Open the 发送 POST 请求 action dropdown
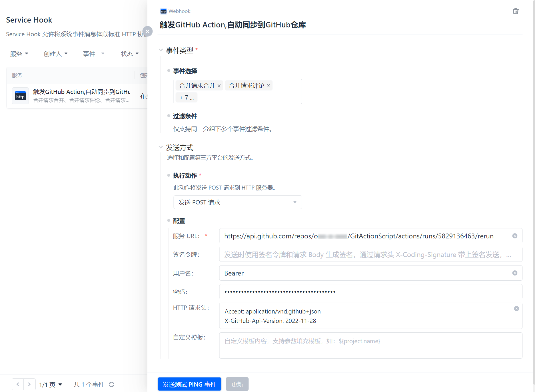The width and height of the screenshot is (535, 392). click(x=238, y=202)
